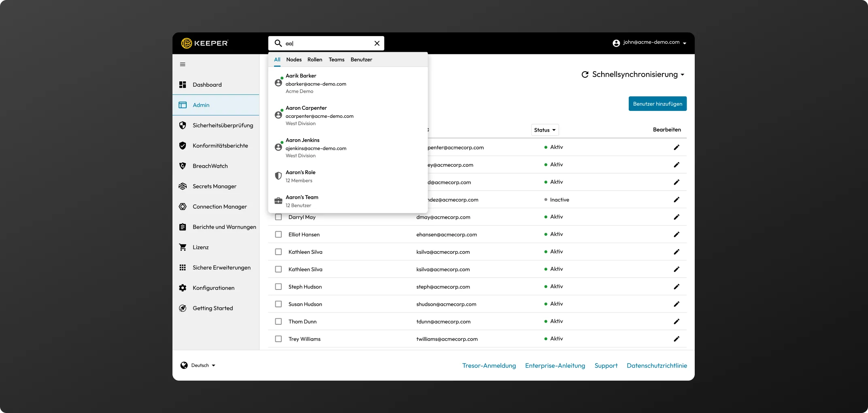This screenshot has width=868, height=413.
Task: Open the Deutsch language dropdown
Action: (x=198, y=365)
